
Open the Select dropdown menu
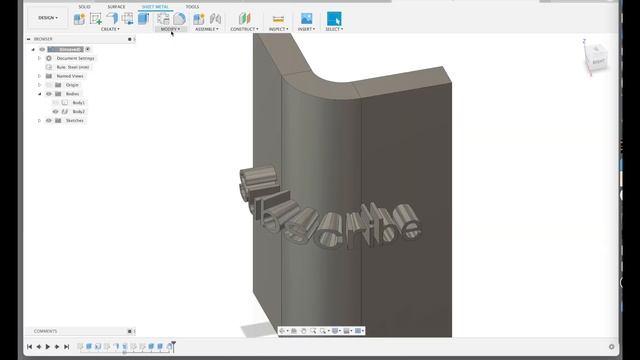tap(334, 29)
